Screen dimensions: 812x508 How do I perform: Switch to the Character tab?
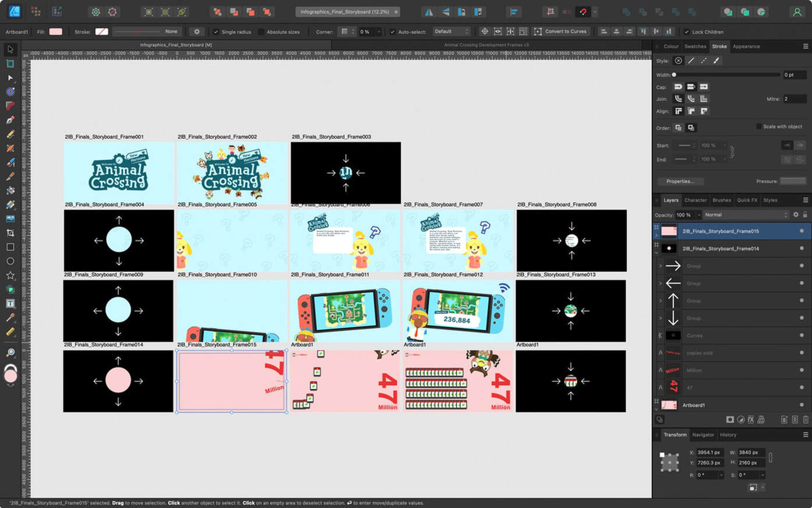[696, 200]
